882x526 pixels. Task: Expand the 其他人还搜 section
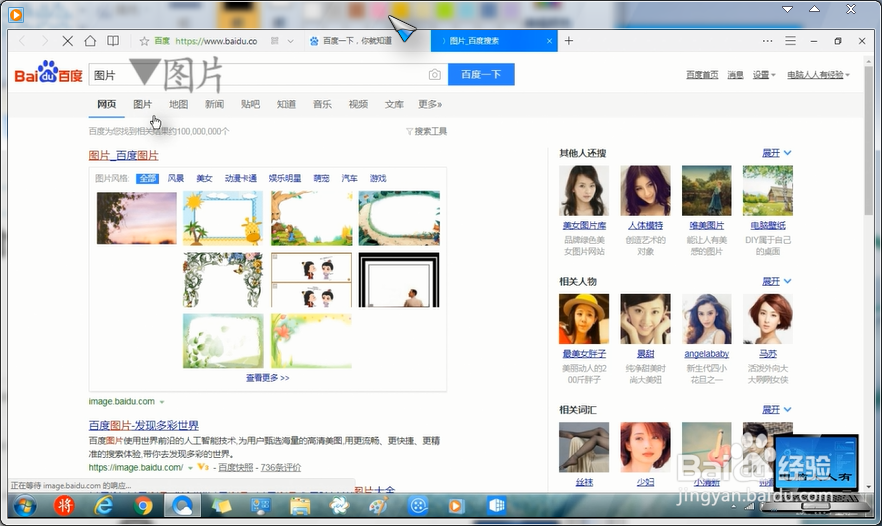776,153
